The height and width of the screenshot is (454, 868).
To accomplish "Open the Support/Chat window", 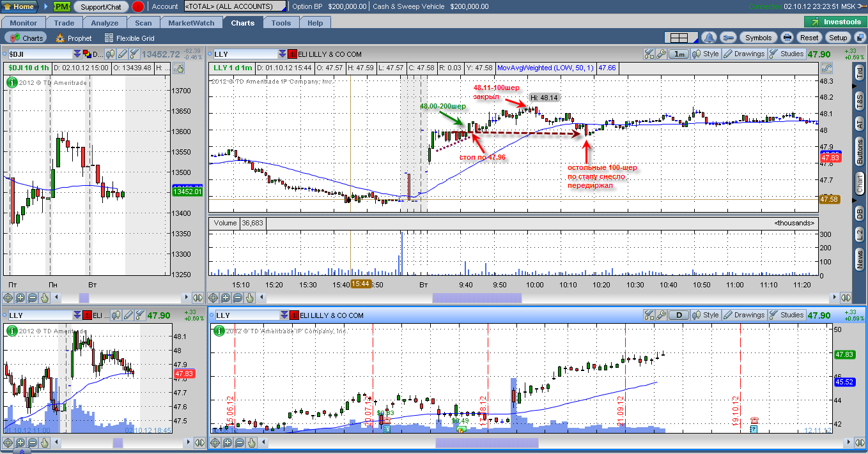I will point(101,6).
